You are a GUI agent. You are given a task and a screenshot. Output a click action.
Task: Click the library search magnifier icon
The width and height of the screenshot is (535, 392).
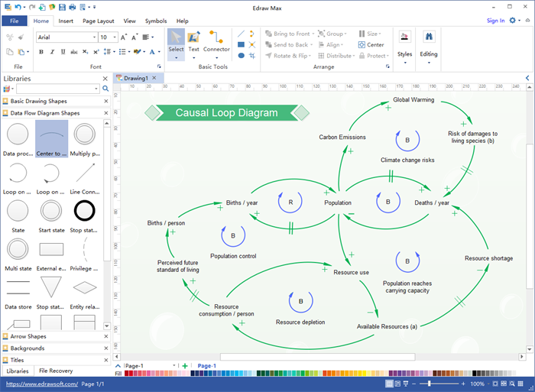pos(105,89)
